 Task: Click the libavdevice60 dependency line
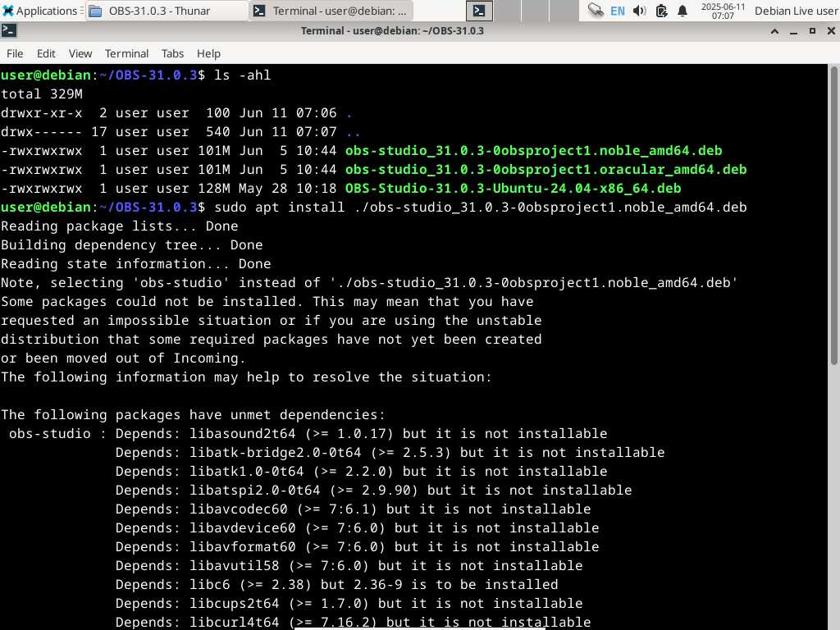[358, 527]
